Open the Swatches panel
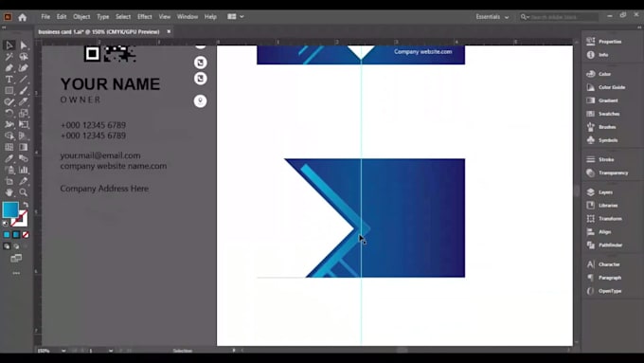 [x=604, y=114]
